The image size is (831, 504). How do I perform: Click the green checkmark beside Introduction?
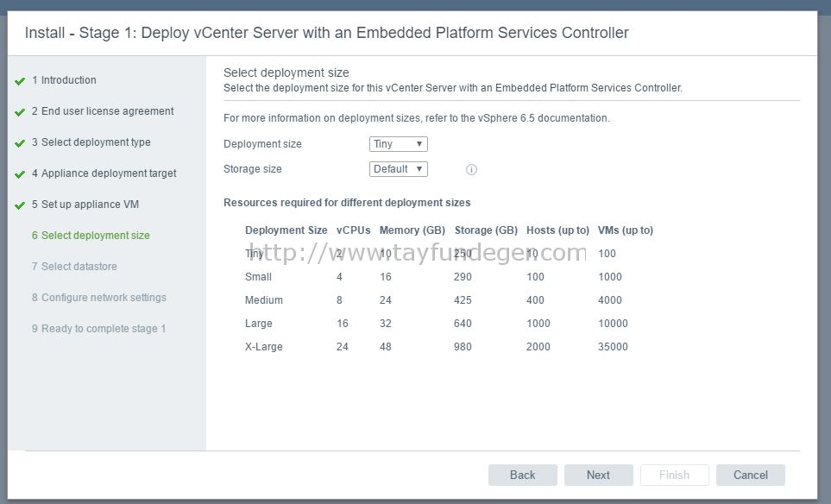click(x=20, y=81)
